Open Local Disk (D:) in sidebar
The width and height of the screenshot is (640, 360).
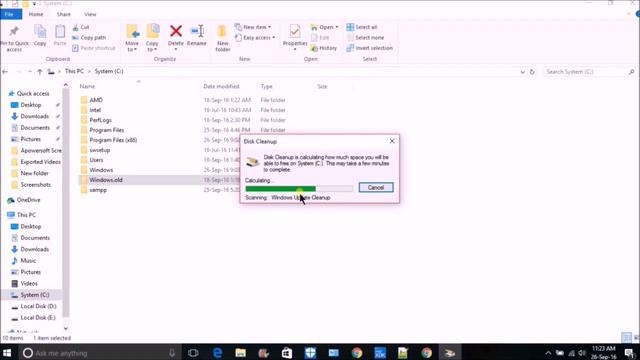click(x=38, y=306)
